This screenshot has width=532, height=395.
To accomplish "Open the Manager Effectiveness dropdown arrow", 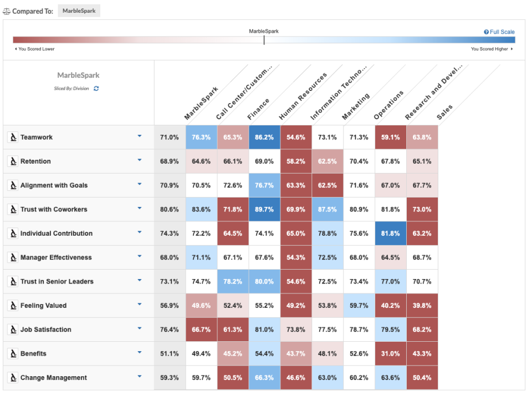I will coord(140,257).
